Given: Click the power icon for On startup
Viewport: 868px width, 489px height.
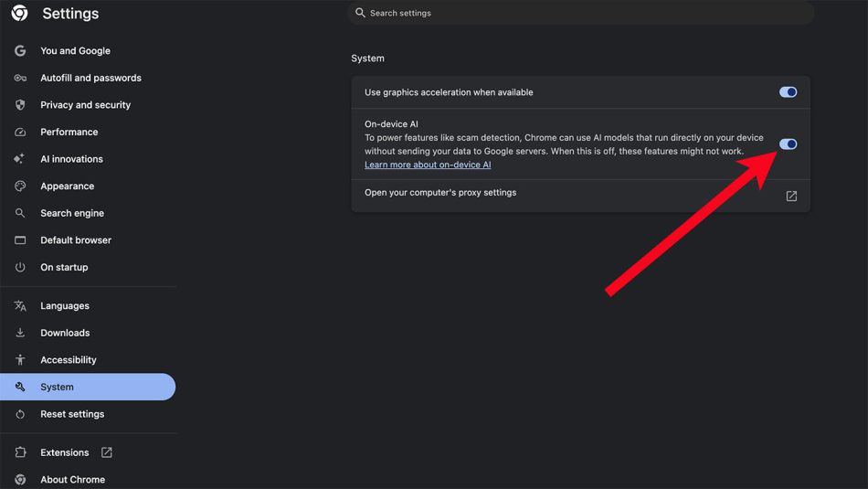Looking at the screenshot, I should pos(20,267).
